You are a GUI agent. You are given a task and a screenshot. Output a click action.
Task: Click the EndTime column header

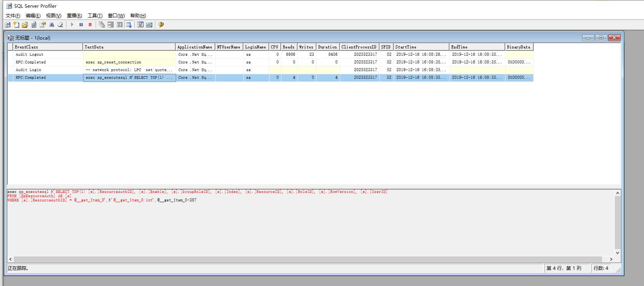pyautogui.click(x=477, y=47)
